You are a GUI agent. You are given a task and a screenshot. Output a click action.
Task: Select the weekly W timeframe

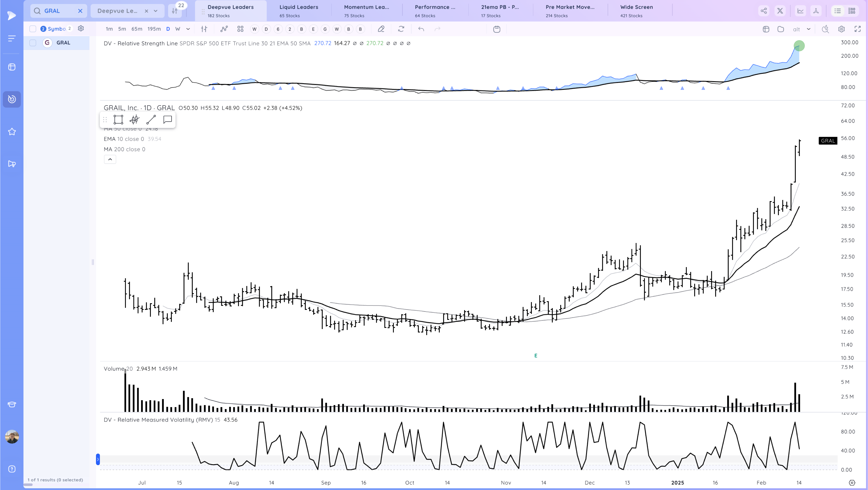[x=178, y=29]
